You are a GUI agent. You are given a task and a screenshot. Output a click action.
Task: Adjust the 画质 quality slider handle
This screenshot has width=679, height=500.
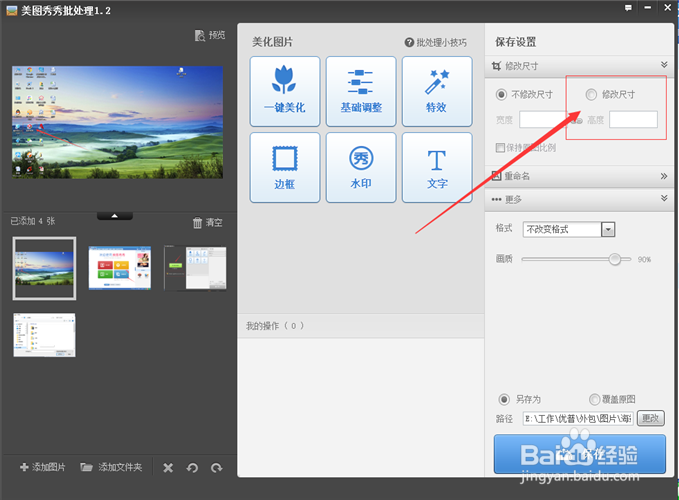pos(614,259)
